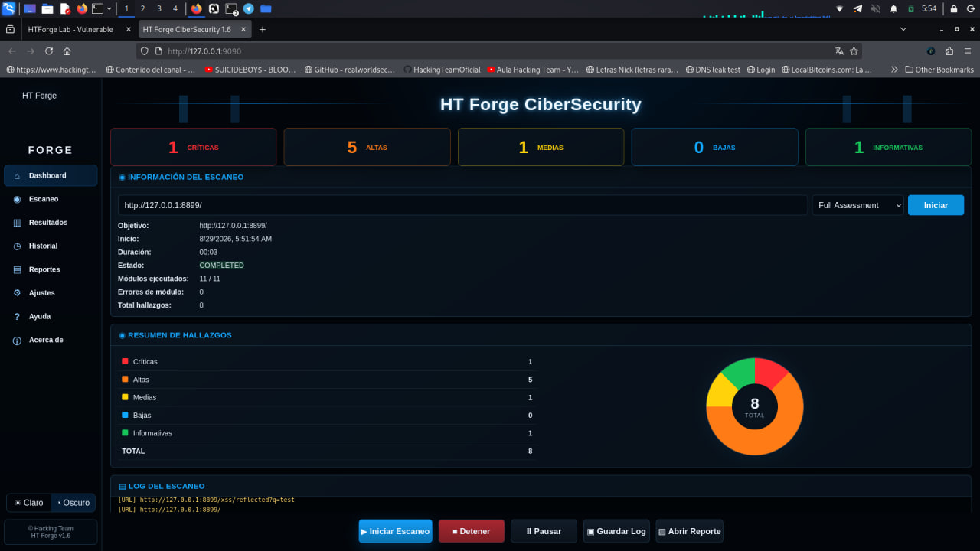
Task: Select the HT Forge CiberSecurity 1.6 tab
Action: [x=194, y=29]
